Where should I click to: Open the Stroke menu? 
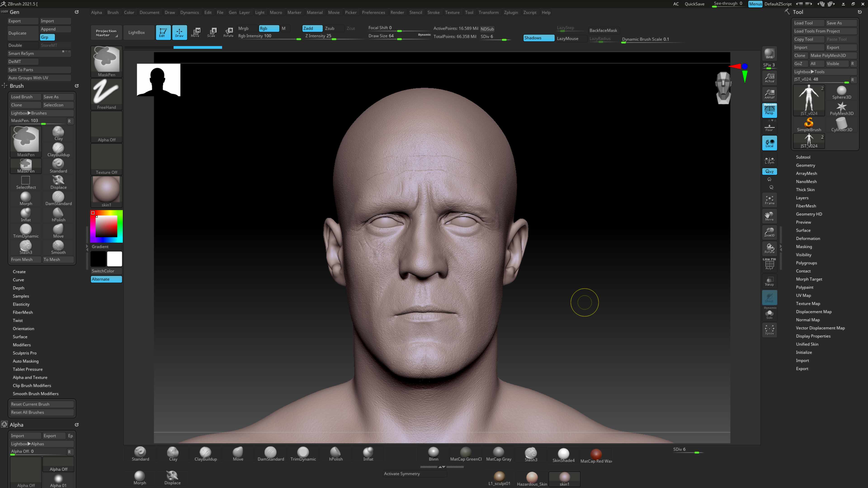433,12
